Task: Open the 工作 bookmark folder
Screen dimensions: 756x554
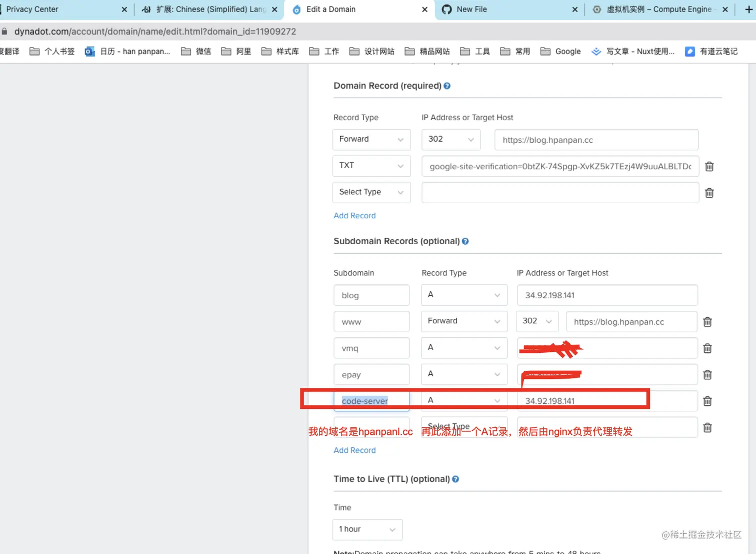Action: coord(324,52)
